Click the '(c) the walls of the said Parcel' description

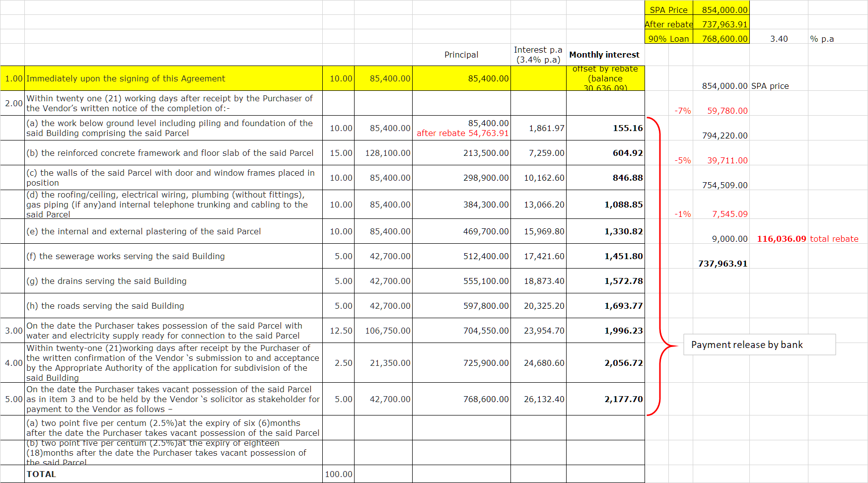173,178
